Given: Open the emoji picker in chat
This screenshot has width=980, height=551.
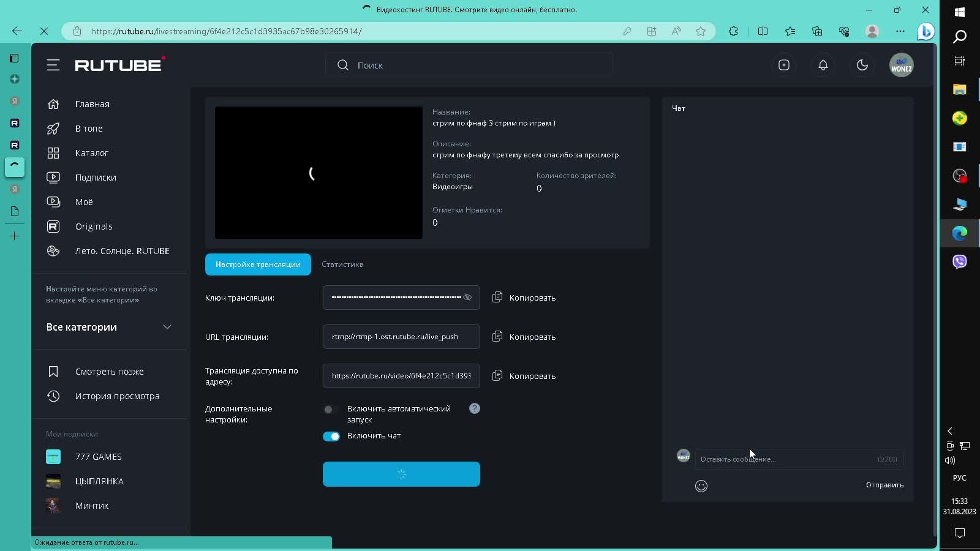Looking at the screenshot, I should [x=701, y=486].
